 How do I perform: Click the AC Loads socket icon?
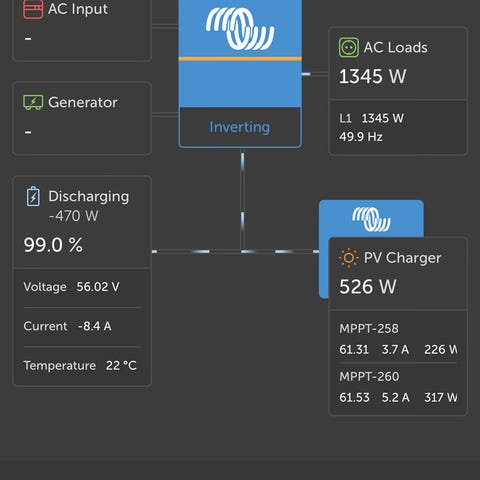349,47
